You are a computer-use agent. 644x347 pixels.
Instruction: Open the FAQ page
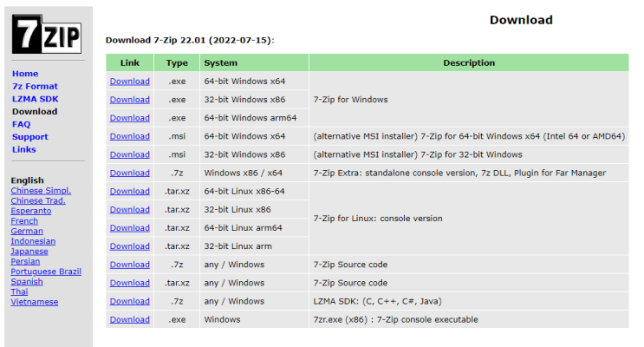click(21, 124)
